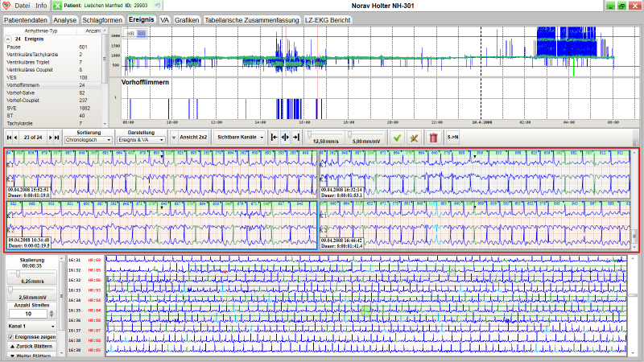
Task: Toggle the HR trend display
Action: pyautogui.click(x=130, y=34)
